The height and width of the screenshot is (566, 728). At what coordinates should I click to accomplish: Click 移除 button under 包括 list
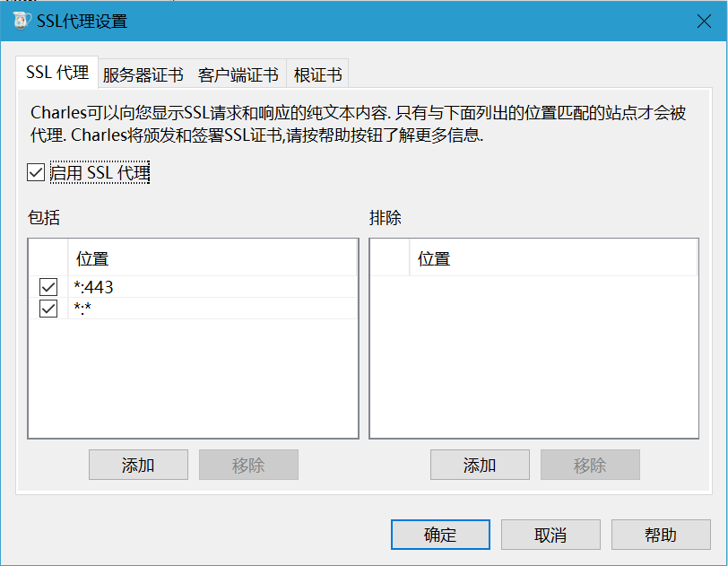tap(248, 465)
